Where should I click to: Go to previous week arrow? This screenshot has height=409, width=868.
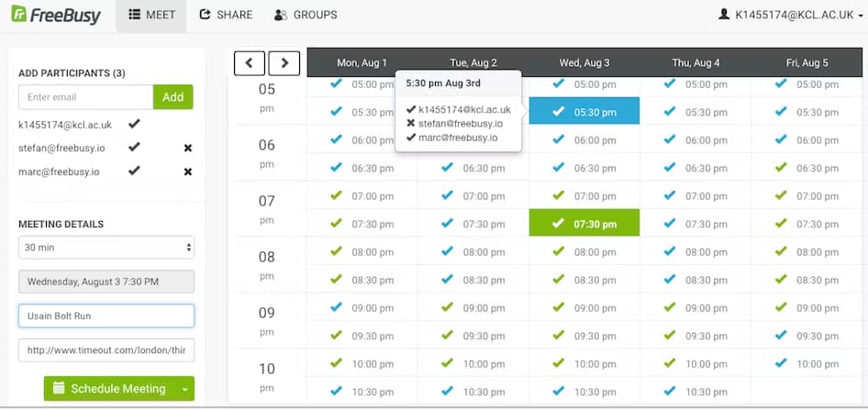click(x=250, y=62)
